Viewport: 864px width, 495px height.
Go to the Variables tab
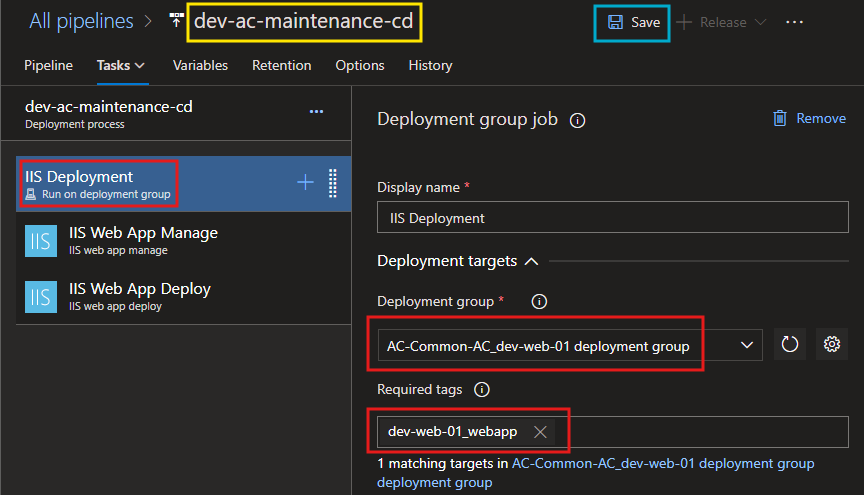pyautogui.click(x=200, y=66)
